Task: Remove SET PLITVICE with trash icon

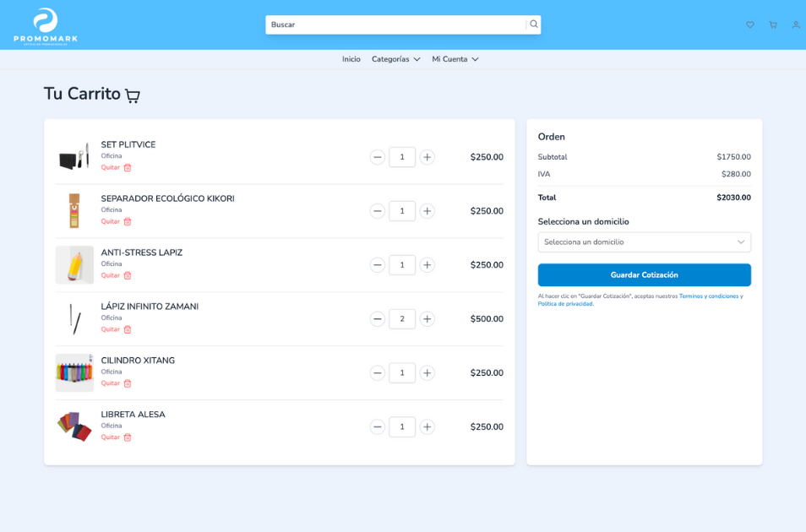Action: (128, 167)
